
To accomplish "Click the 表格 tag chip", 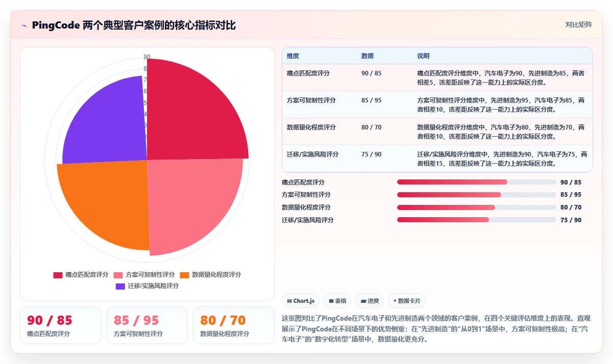I will 338,301.
